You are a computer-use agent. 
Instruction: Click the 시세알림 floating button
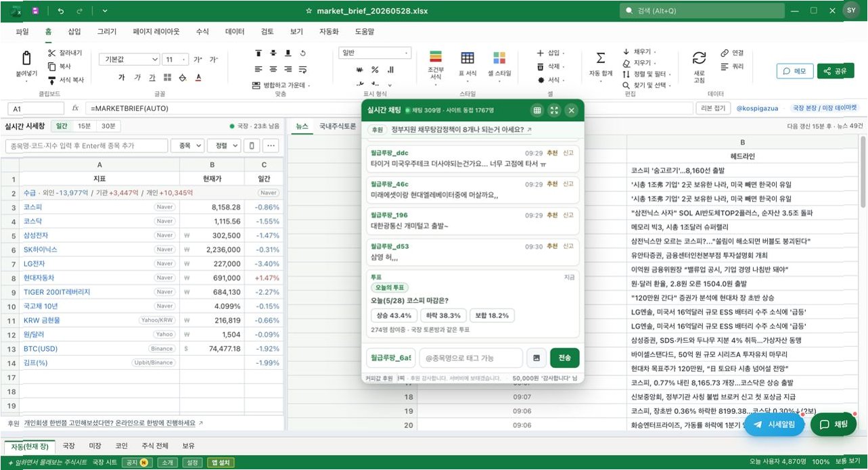[774, 425]
